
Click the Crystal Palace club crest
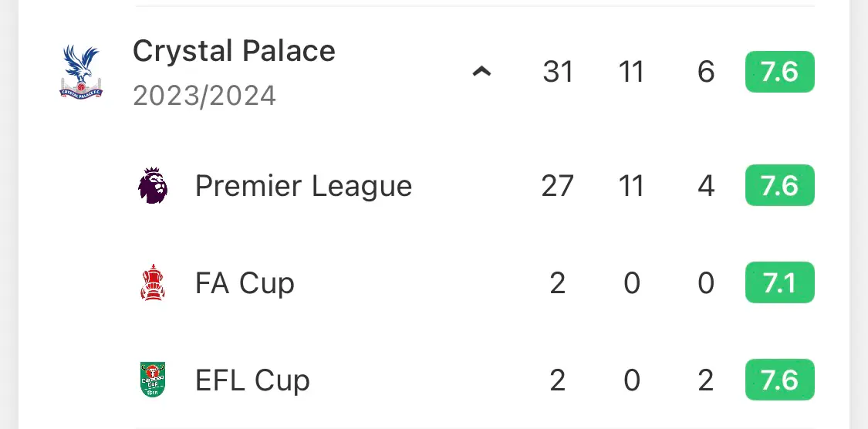tap(81, 73)
